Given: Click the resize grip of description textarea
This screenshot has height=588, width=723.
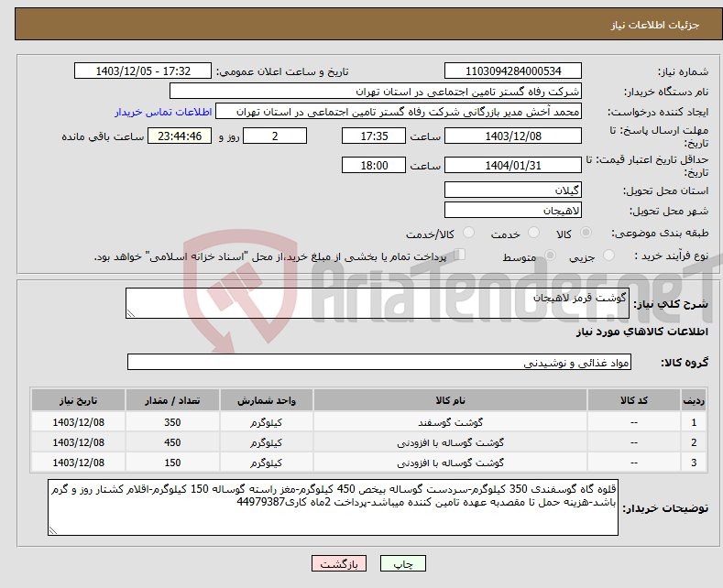Looking at the screenshot, I should (x=131, y=313).
